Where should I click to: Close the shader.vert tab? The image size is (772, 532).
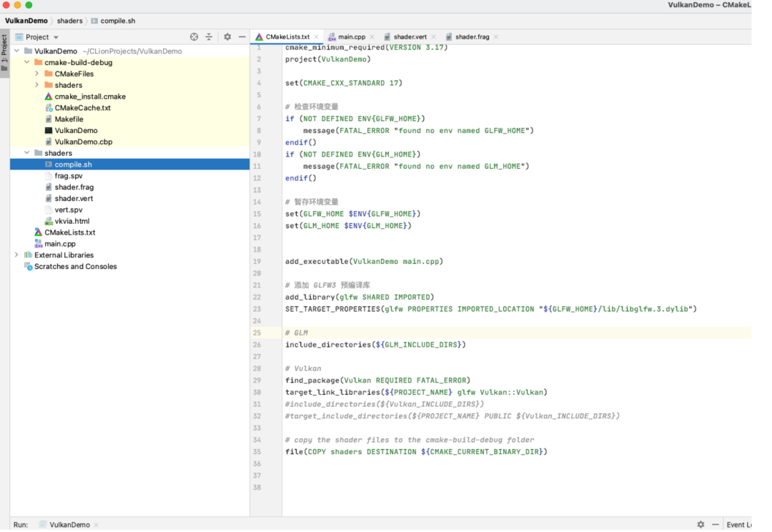[x=433, y=37]
